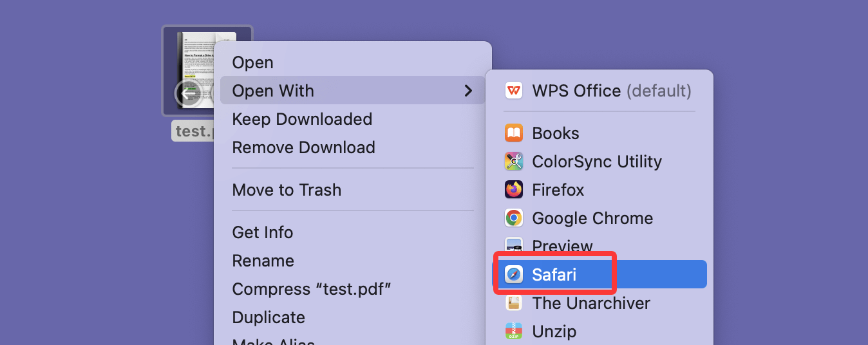
Task: Open the file with Firefox
Action: tap(599, 190)
